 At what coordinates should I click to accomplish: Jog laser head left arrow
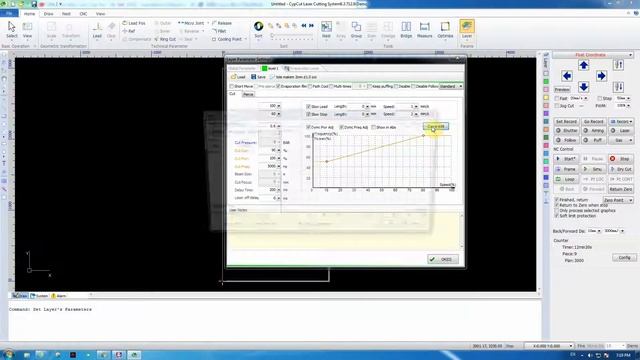click(567, 76)
